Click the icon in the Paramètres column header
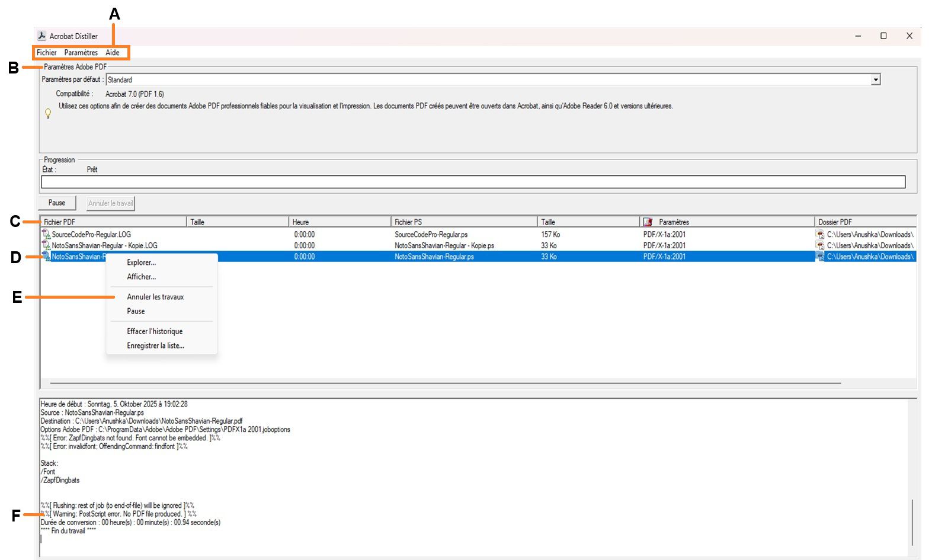948x560 pixels. 648,222
